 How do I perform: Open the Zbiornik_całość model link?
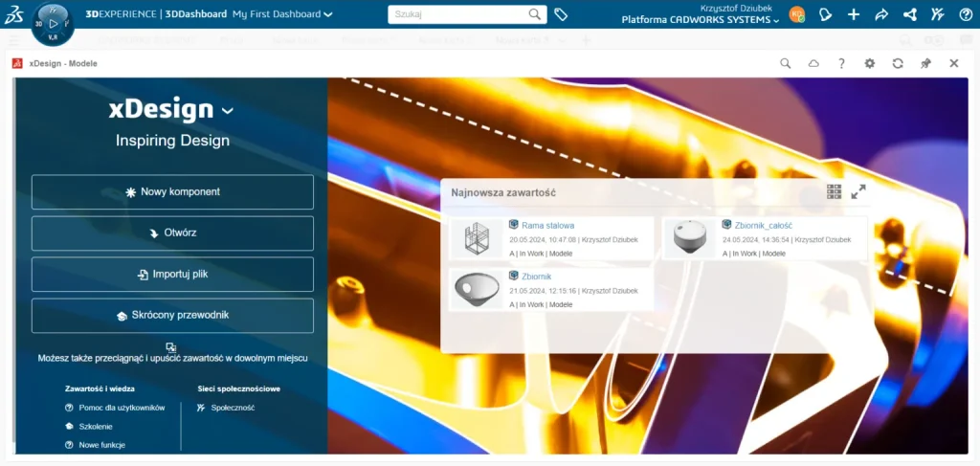(x=763, y=225)
